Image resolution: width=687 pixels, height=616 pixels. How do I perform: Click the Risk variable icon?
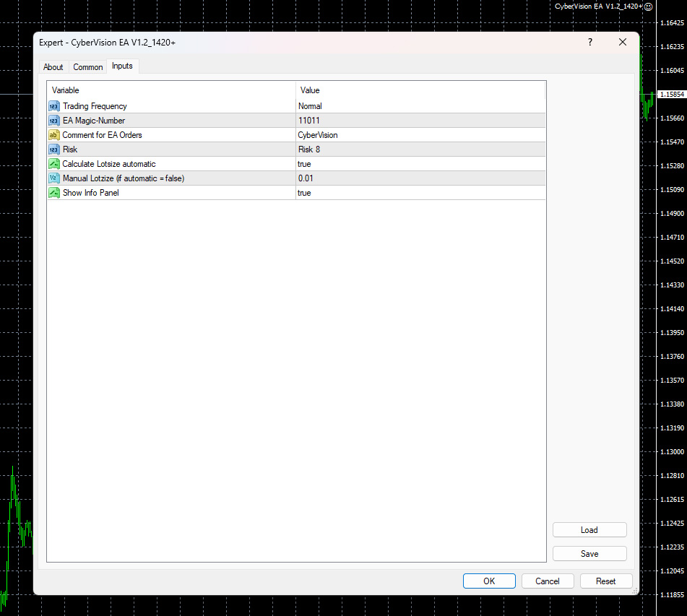[x=54, y=149]
